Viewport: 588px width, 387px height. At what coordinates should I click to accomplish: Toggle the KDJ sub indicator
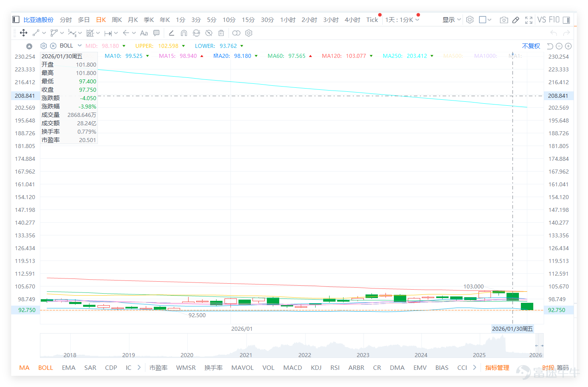[x=316, y=367]
